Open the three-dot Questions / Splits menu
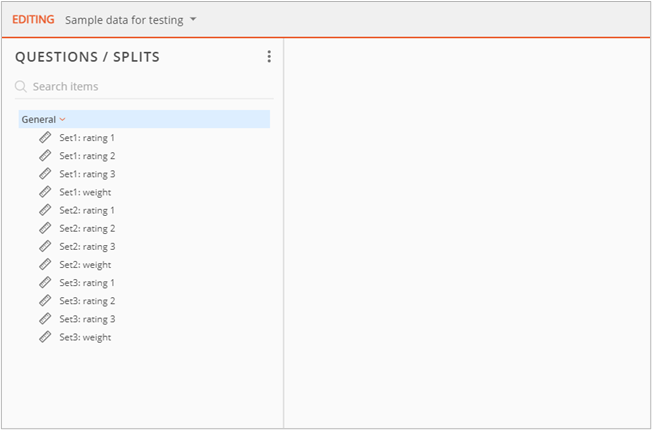The image size is (652, 430). 269,57
